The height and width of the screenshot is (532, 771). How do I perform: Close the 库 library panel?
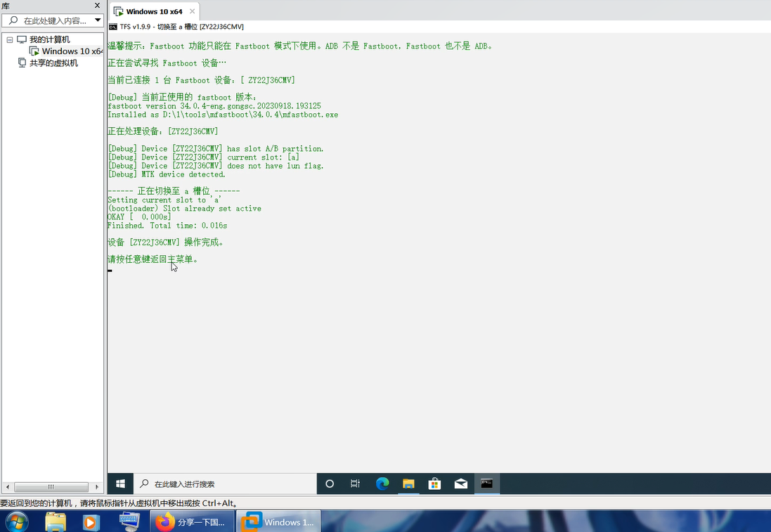click(x=97, y=6)
